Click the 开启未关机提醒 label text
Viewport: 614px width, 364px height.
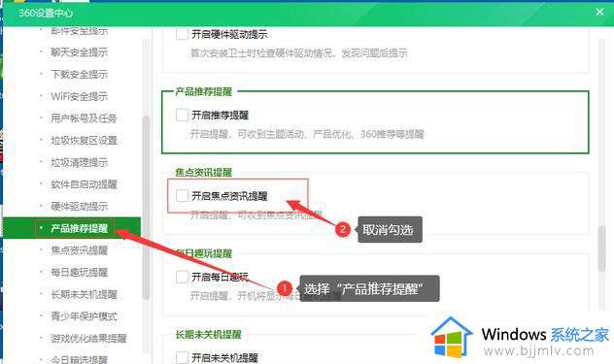tap(224, 357)
